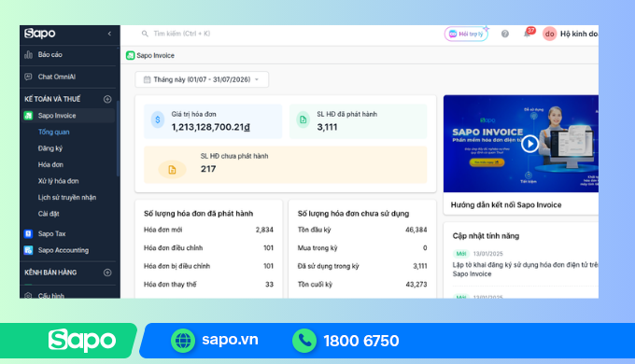Image resolution: width=635 pixels, height=364 pixels.
Task: Open Báo cáo reports bar chart icon
Action: [x=28, y=55]
